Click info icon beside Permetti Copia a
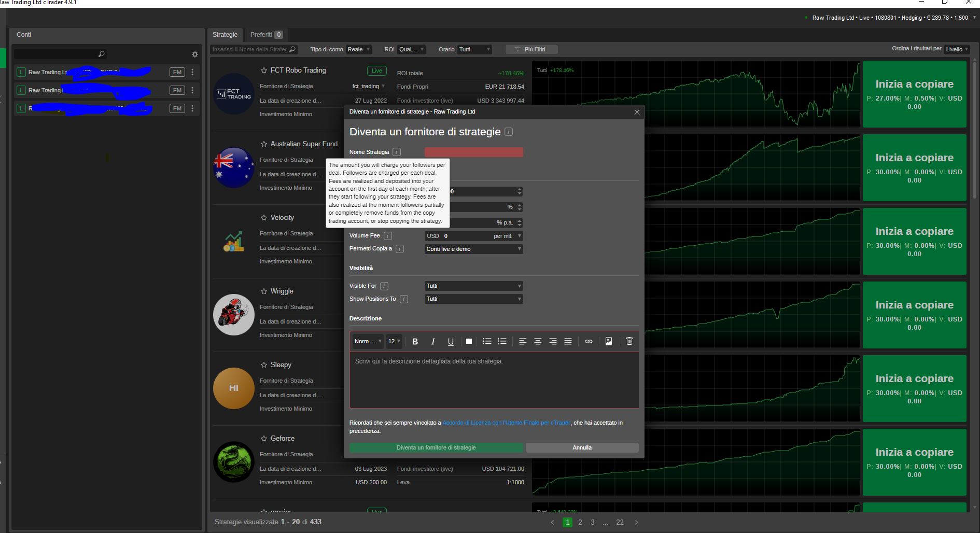Screen dimensions: 980x533 [400, 249]
